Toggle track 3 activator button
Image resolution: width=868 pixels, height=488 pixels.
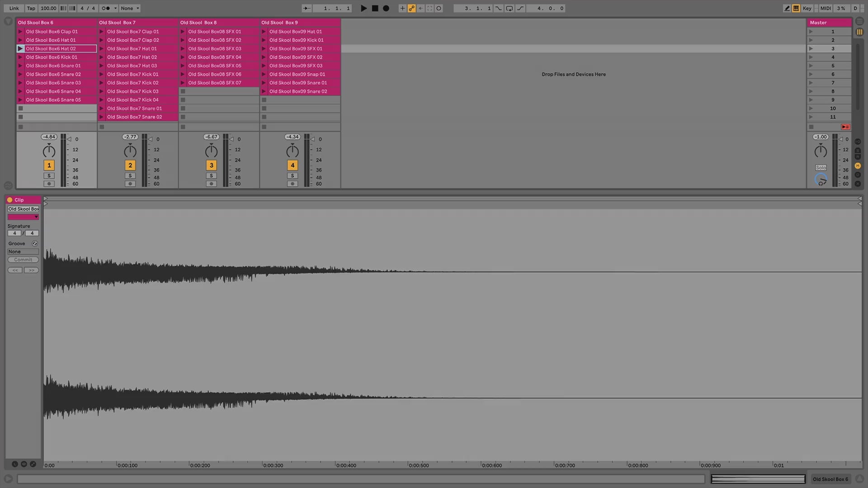pyautogui.click(x=211, y=165)
